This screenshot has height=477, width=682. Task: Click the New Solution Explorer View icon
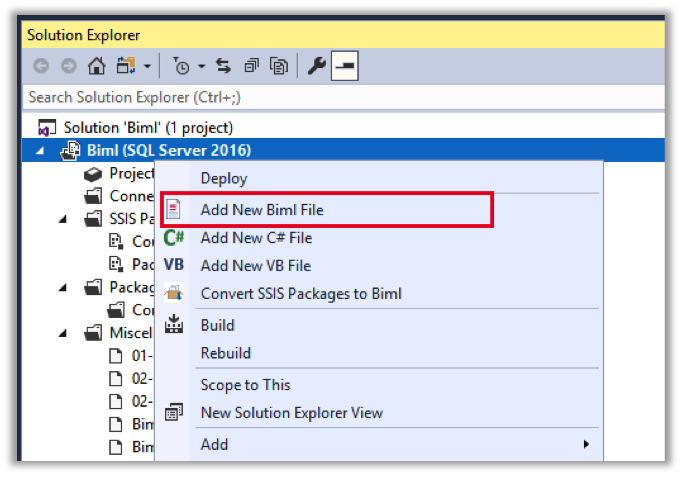coord(174,412)
